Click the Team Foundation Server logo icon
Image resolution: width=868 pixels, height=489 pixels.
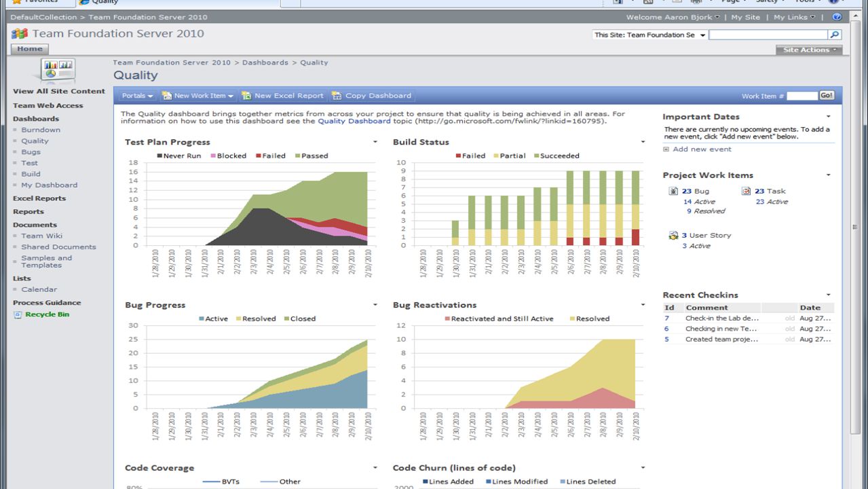20,34
